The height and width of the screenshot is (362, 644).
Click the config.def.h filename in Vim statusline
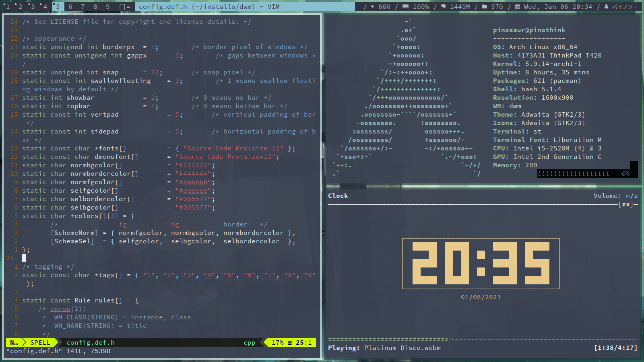(x=90, y=343)
